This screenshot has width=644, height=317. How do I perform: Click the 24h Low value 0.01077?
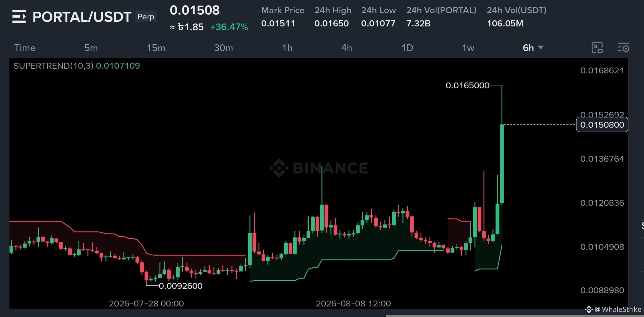(x=378, y=23)
